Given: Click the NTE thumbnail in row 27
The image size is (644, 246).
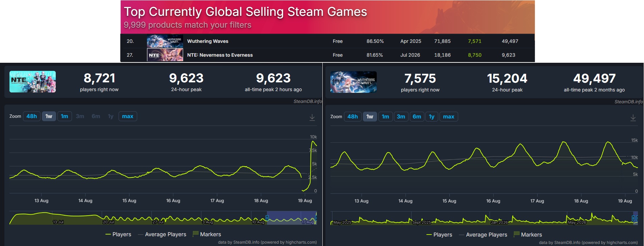Looking at the screenshot, I should 165,55.
